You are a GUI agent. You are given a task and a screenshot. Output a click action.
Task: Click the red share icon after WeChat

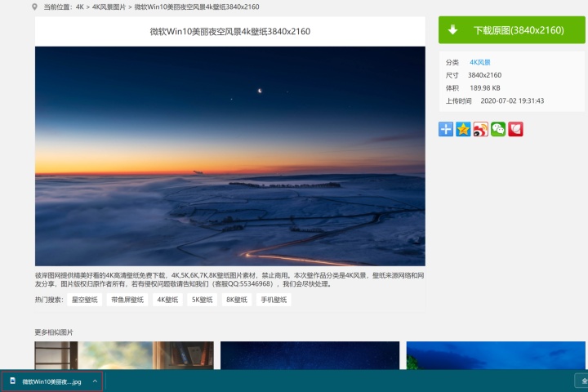515,129
